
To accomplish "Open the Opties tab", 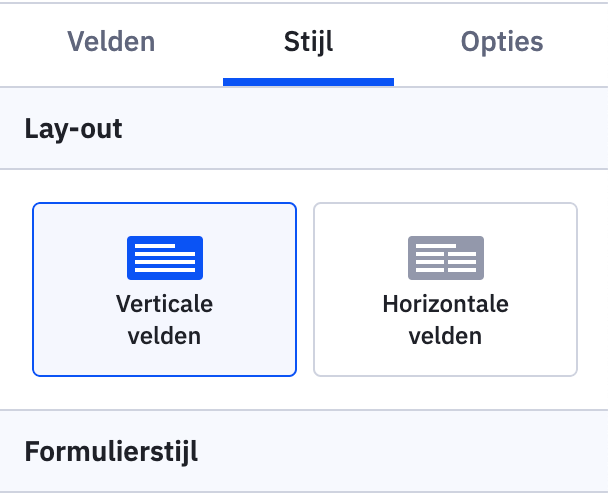I will [502, 41].
